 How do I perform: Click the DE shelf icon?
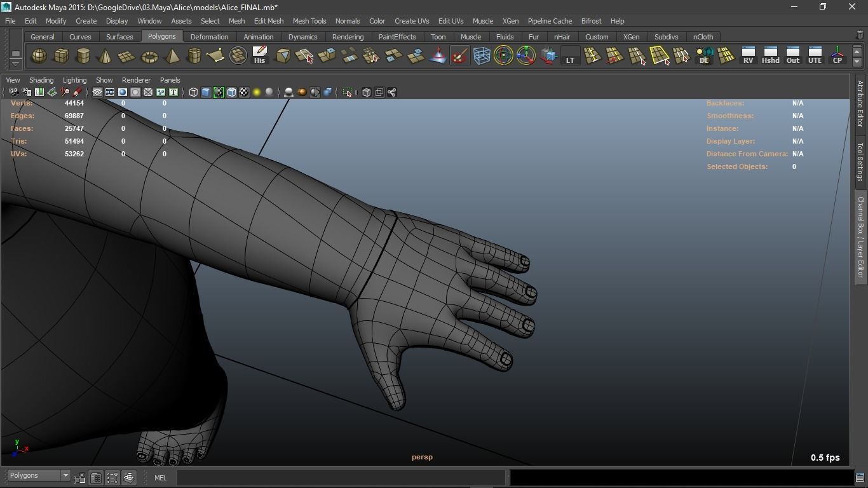(704, 56)
